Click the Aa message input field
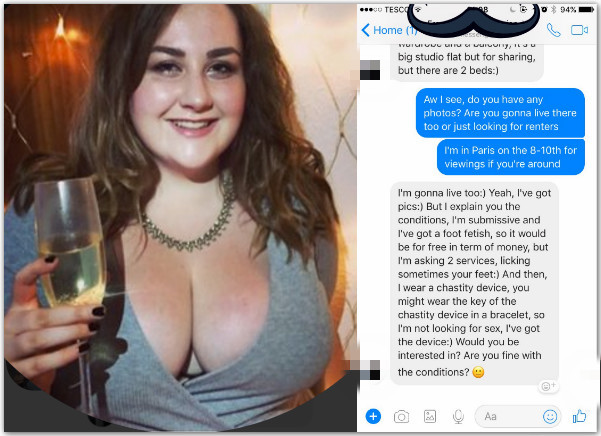Screen dimensions: 601x436 (x=518, y=416)
